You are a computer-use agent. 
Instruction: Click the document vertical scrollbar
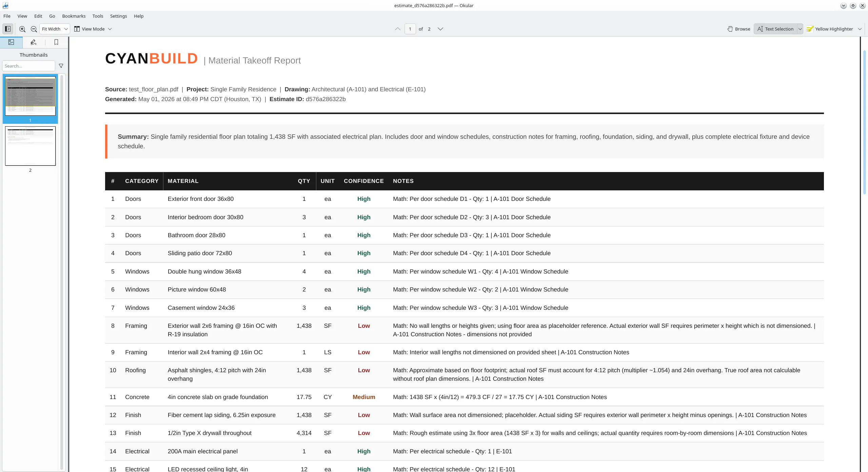[x=864, y=122]
